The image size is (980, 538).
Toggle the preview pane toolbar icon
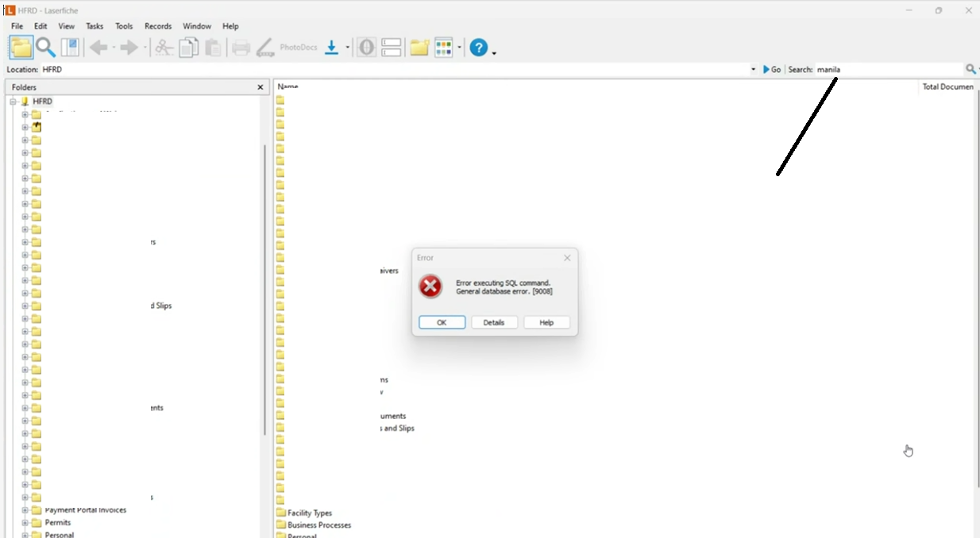click(x=71, y=48)
